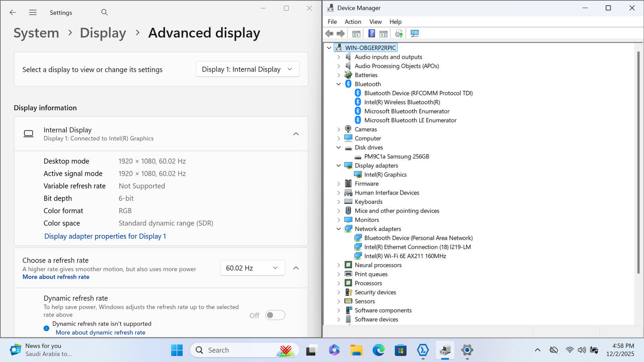Collapse the Bluetooth tree node
This screenshot has width=644, height=362.
coord(339,84)
